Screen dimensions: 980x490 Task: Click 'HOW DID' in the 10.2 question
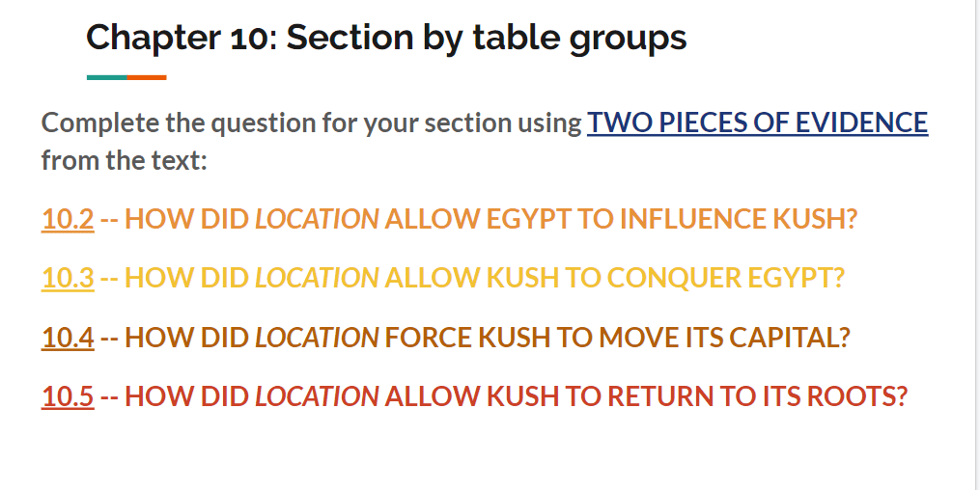[187, 219]
